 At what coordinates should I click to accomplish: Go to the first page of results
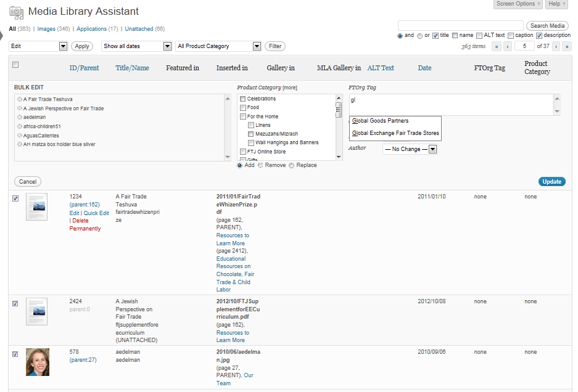[x=496, y=46]
